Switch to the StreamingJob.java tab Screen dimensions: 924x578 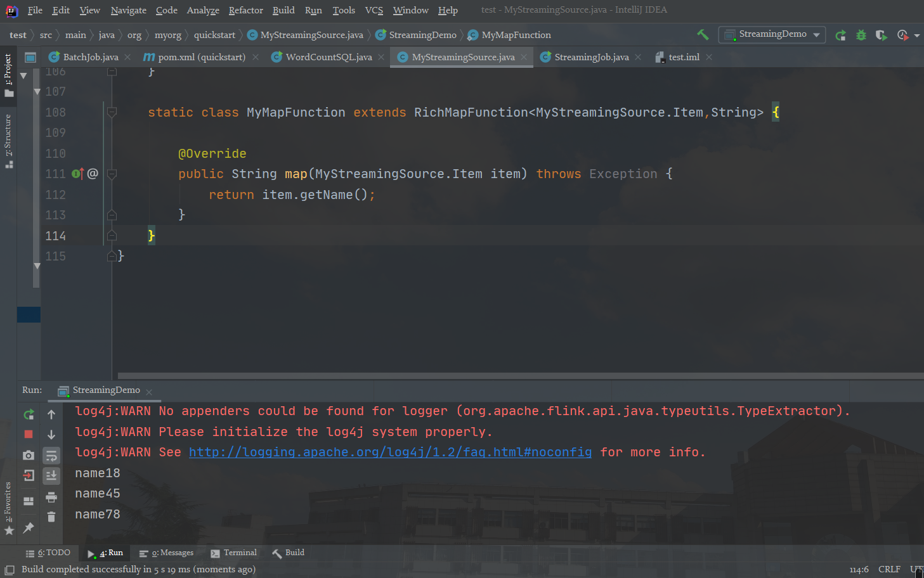(592, 57)
